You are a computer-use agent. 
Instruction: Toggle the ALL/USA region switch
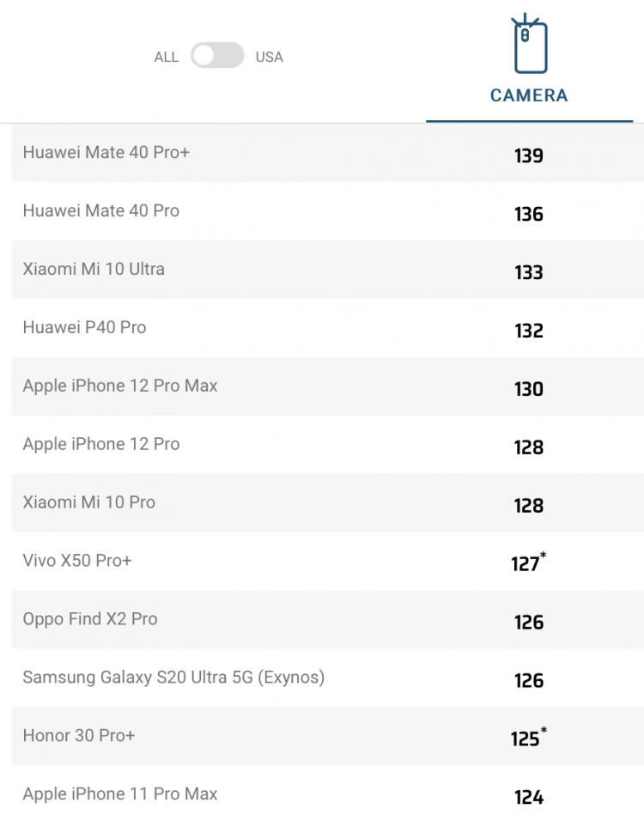coord(217,56)
